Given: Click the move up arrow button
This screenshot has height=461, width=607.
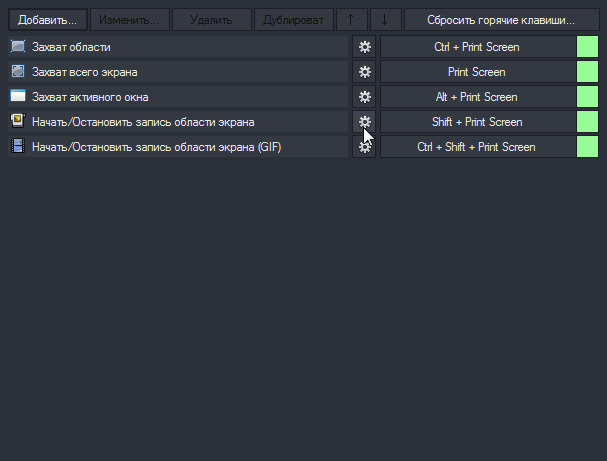Looking at the screenshot, I should point(352,20).
